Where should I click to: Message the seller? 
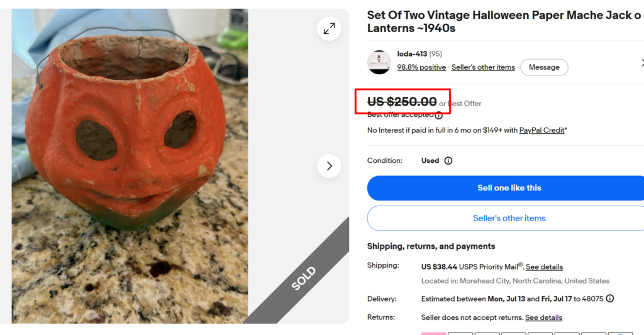[544, 67]
